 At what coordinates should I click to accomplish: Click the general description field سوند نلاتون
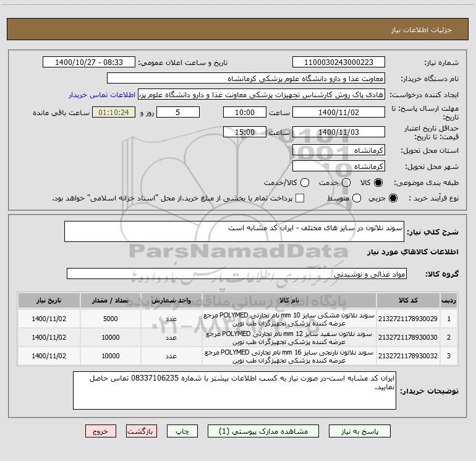[234, 231]
